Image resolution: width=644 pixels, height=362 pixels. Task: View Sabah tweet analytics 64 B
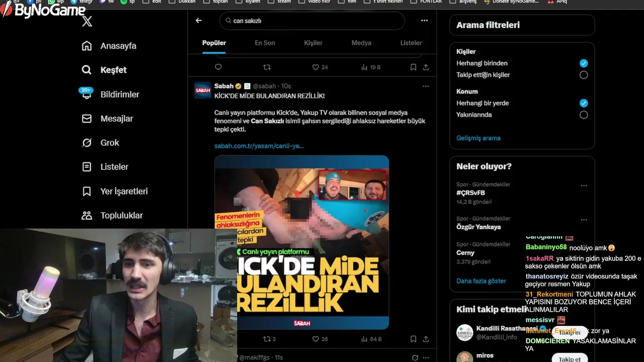pyautogui.click(x=371, y=339)
